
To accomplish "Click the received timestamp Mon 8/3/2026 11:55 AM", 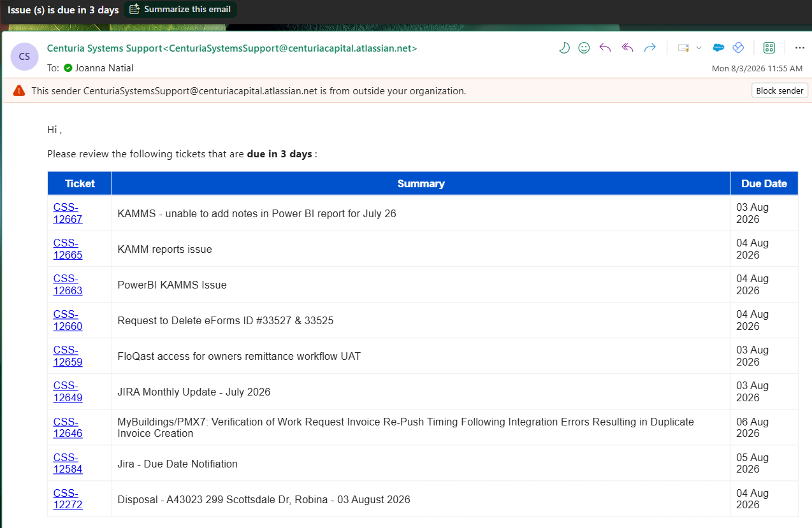I will (757, 68).
